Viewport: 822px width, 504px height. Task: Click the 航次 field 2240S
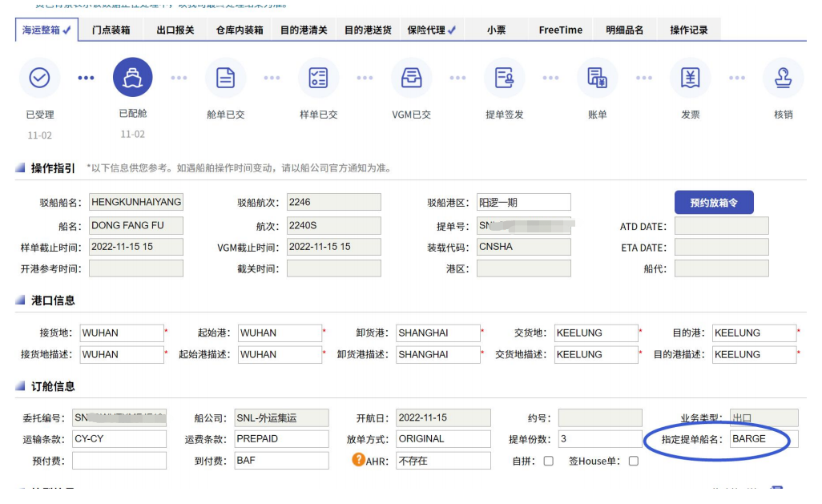tap(334, 225)
